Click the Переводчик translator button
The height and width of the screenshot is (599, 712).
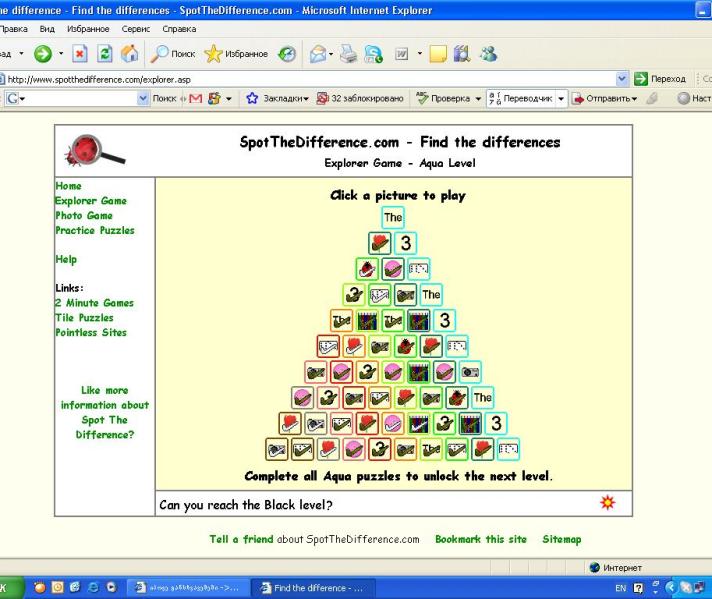click(x=520, y=98)
